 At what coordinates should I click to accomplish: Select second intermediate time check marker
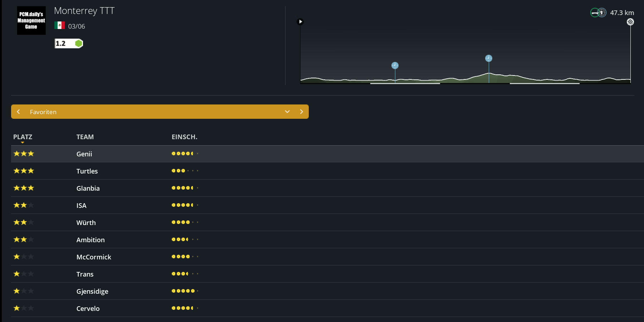489,58
